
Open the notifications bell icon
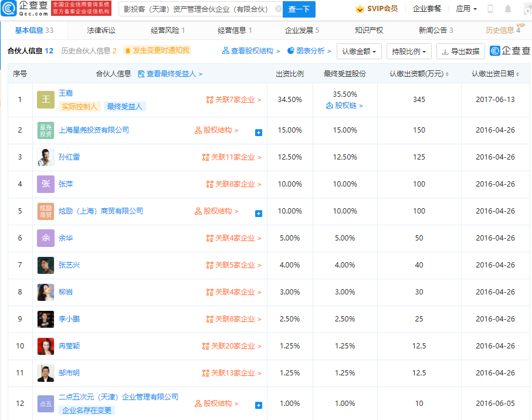[507, 9]
